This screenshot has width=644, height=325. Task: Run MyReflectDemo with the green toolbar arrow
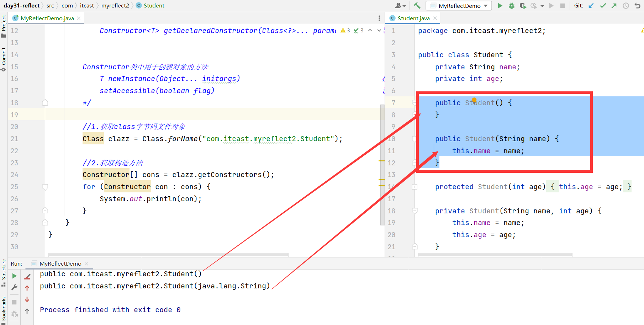(x=500, y=6)
